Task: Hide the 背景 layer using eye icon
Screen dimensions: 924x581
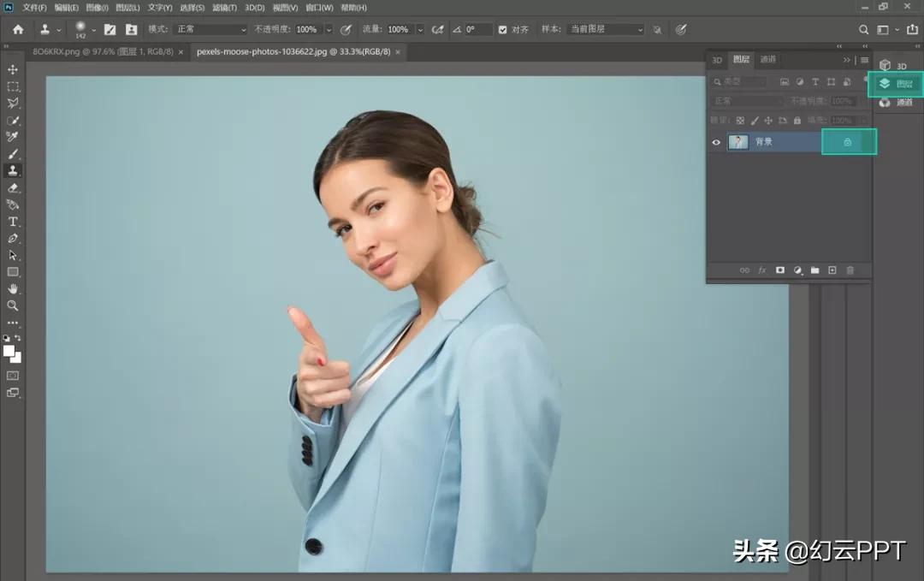Action: pyautogui.click(x=716, y=142)
